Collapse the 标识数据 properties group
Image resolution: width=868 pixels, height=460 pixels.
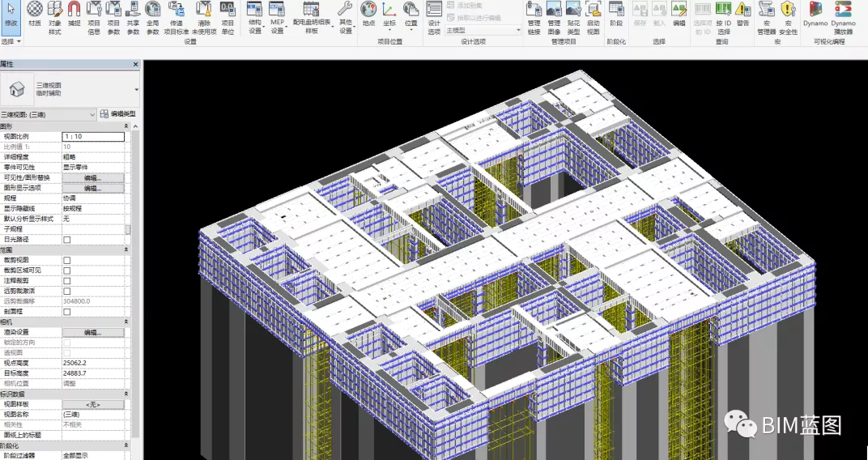click(x=126, y=394)
